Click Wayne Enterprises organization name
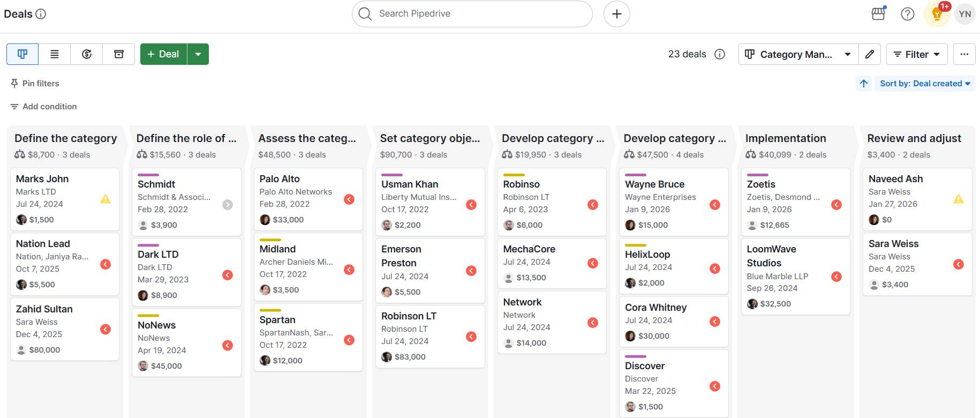 [x=660, y=197]
